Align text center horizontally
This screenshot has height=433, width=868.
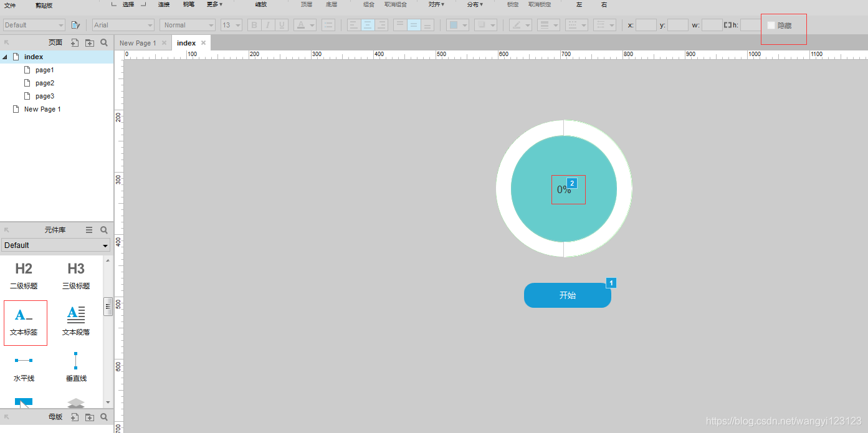tap(368, 25)
